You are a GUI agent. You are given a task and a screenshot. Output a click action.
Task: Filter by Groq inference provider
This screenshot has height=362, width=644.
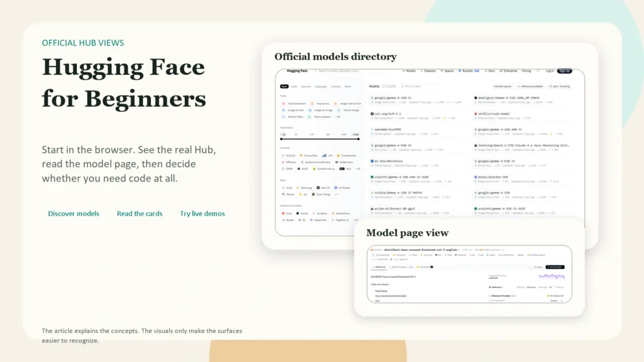287,214
